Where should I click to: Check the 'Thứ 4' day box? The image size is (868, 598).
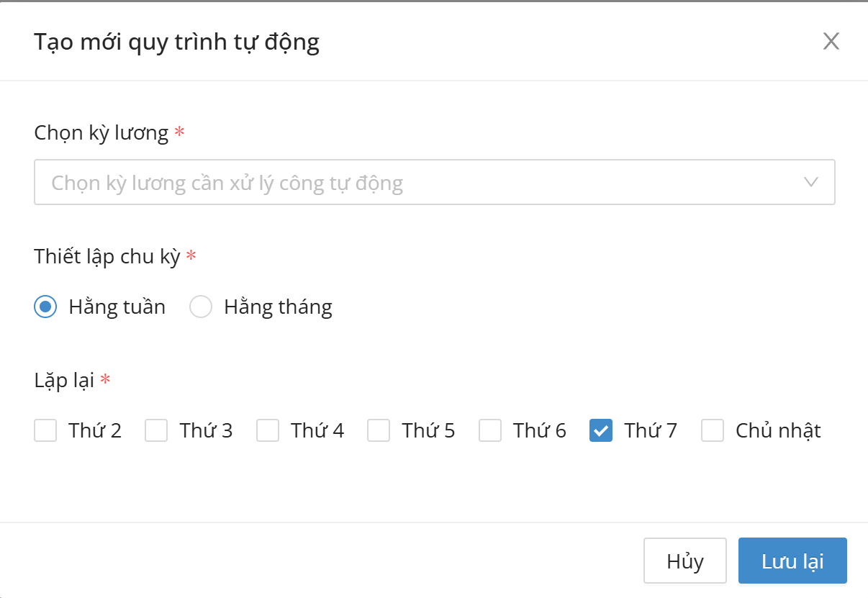point(268,431)
